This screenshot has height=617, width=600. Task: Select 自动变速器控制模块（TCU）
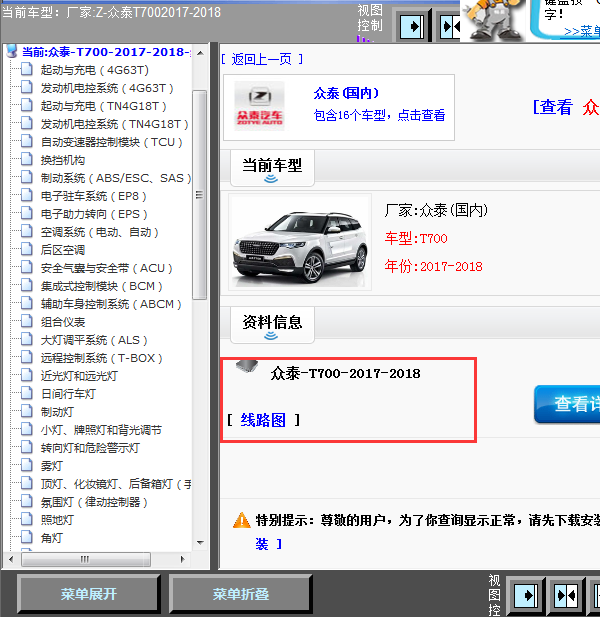click(112, 142)
